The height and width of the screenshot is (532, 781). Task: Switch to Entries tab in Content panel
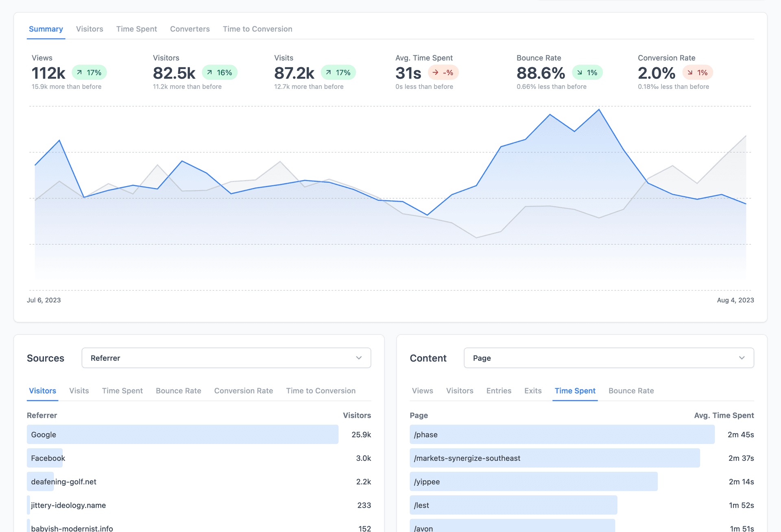pos(499,391)
